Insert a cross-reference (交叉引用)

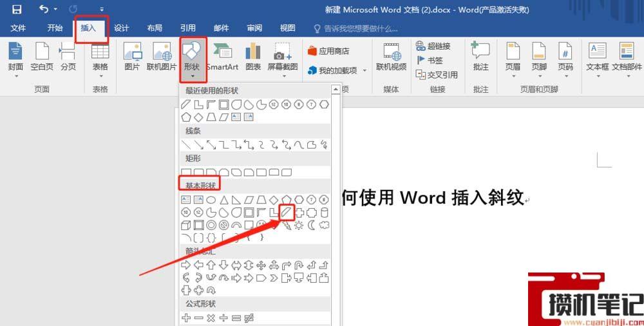pos(437,75)
